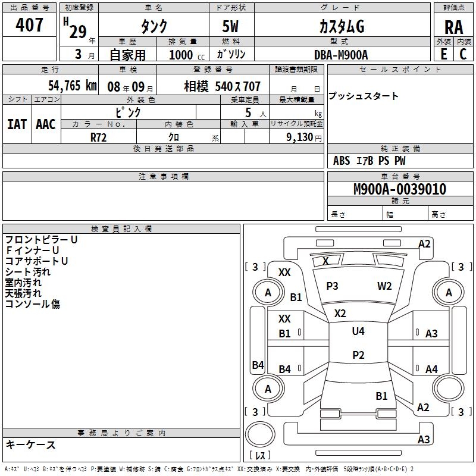Screen dimensions: 476x476
Task: Click the U4 roof damage marker
Action: pos(358,331)
